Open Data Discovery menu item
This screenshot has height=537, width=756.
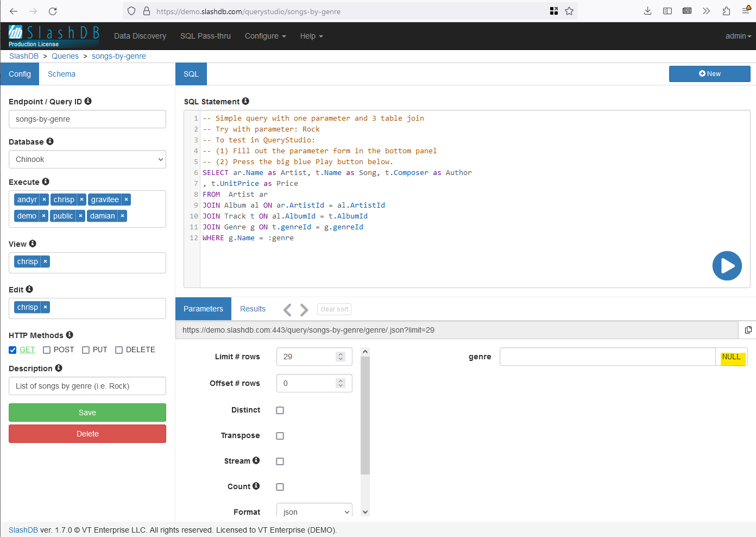tap(140, 36)
